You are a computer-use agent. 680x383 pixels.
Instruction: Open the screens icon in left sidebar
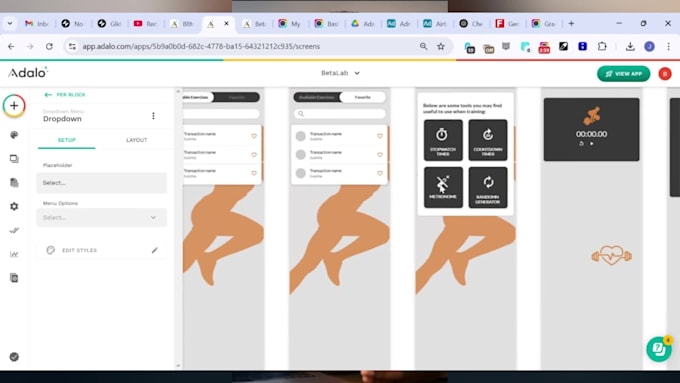point(14,159)
